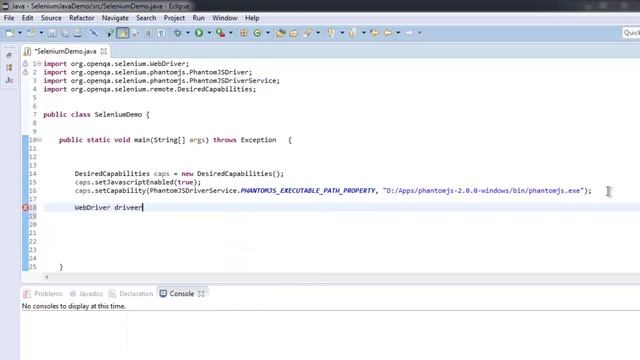Viewport: 640px width, 360px height.
Task: Open the Help menu
Action: click(252, 18)
